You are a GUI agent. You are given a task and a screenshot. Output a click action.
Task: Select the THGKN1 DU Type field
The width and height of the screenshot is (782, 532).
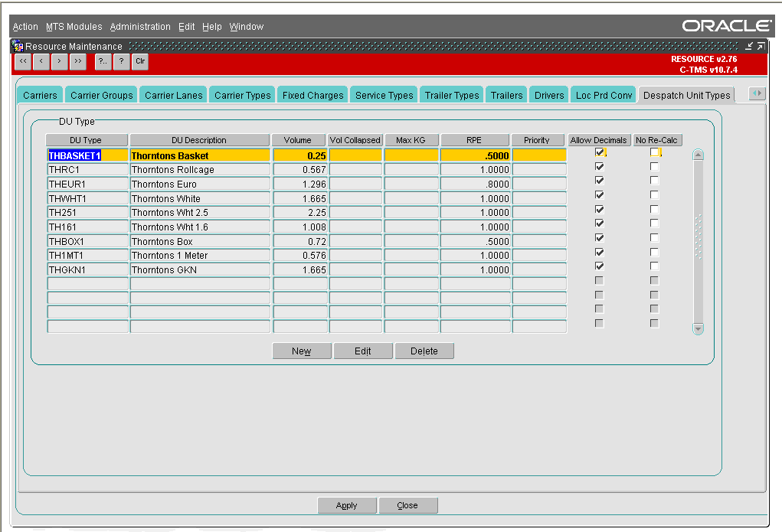[x=88, y=269]
